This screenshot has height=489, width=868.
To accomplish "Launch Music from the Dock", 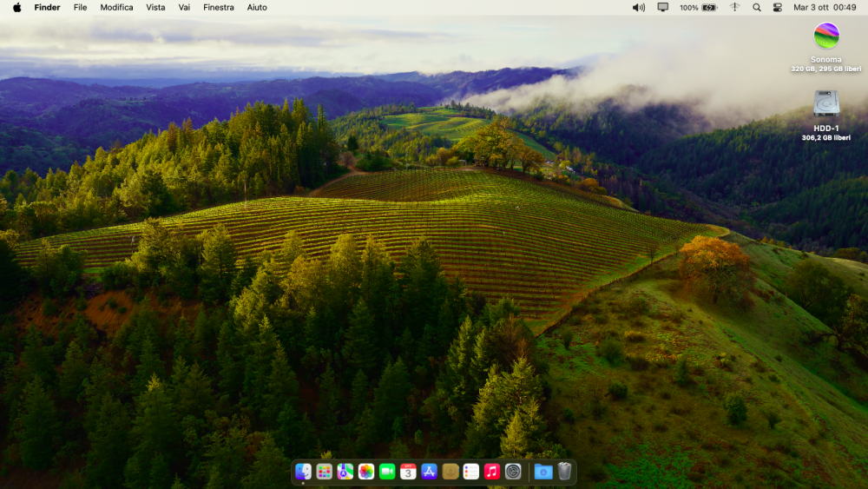I will pos(491,472).
